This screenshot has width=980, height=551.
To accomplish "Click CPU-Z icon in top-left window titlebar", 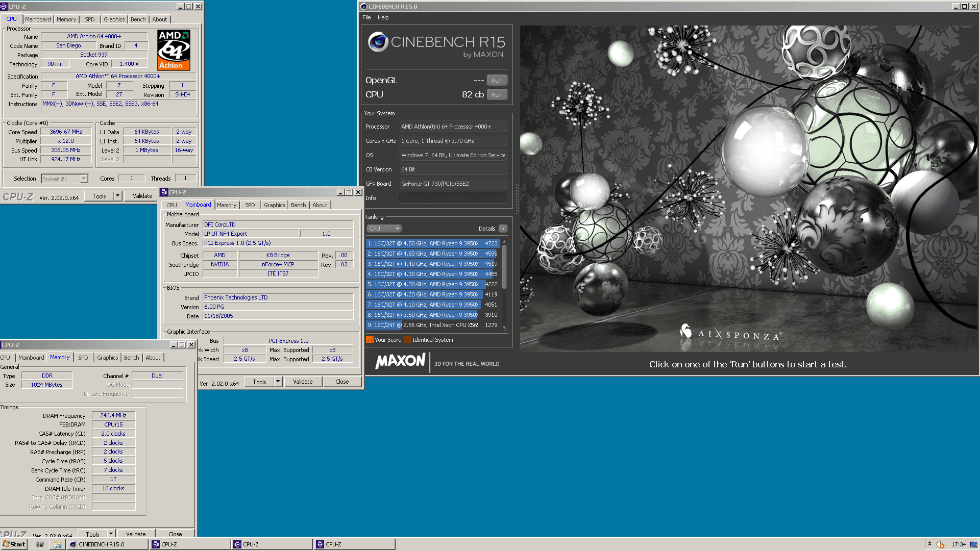I will pyautogui.click(x=4, y=7).
